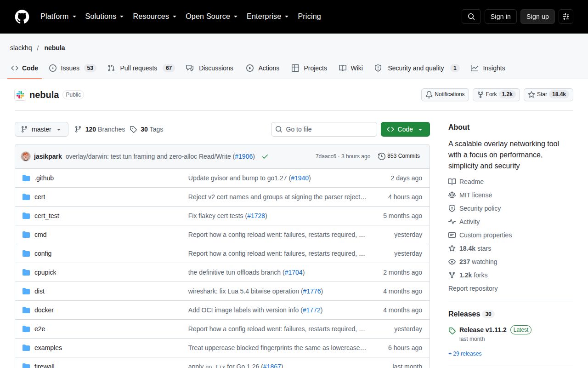Open the + 29 releases link
The width and height of the screenshot is (588, 368).
point(465,354)
